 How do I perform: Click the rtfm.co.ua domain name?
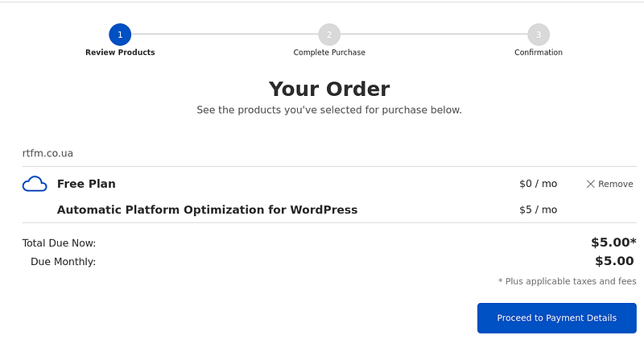click(47, 153)
